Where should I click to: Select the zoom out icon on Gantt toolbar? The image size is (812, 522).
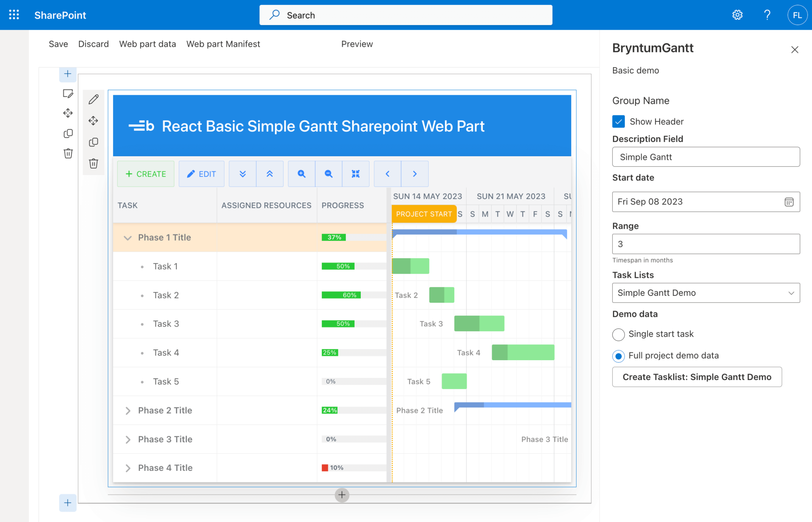click(x=328, y=174)
